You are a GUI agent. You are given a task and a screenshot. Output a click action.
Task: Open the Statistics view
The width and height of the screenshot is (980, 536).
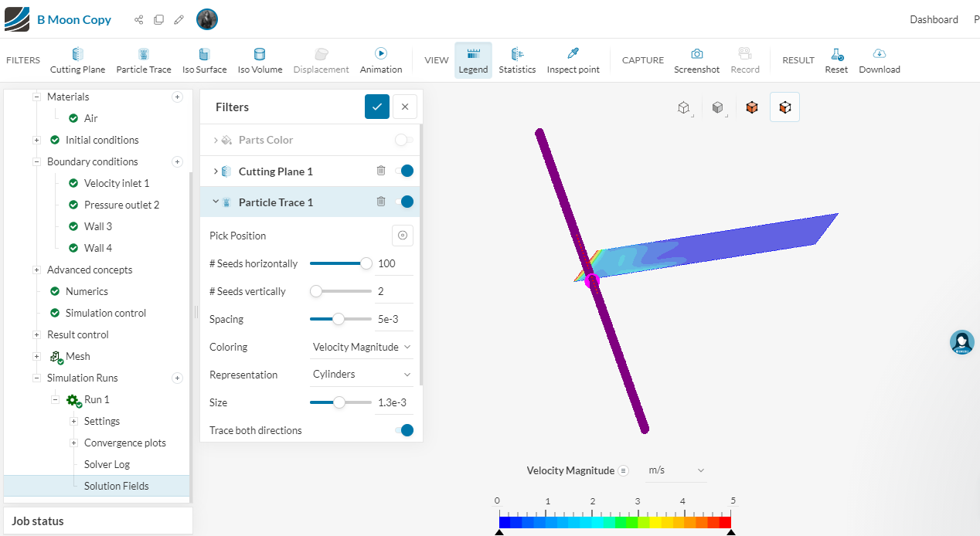pyautogui.click(x=517, y=60)
